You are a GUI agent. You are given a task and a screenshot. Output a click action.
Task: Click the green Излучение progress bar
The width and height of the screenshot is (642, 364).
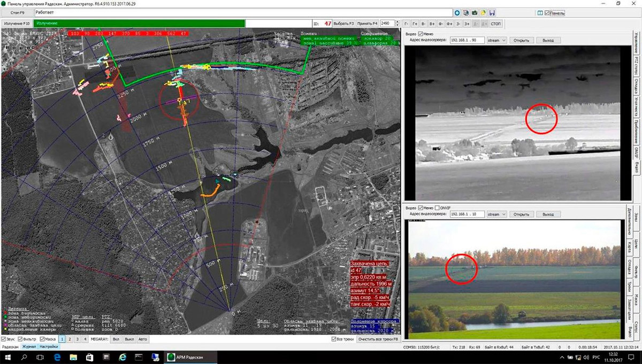(x=139, y=24)
